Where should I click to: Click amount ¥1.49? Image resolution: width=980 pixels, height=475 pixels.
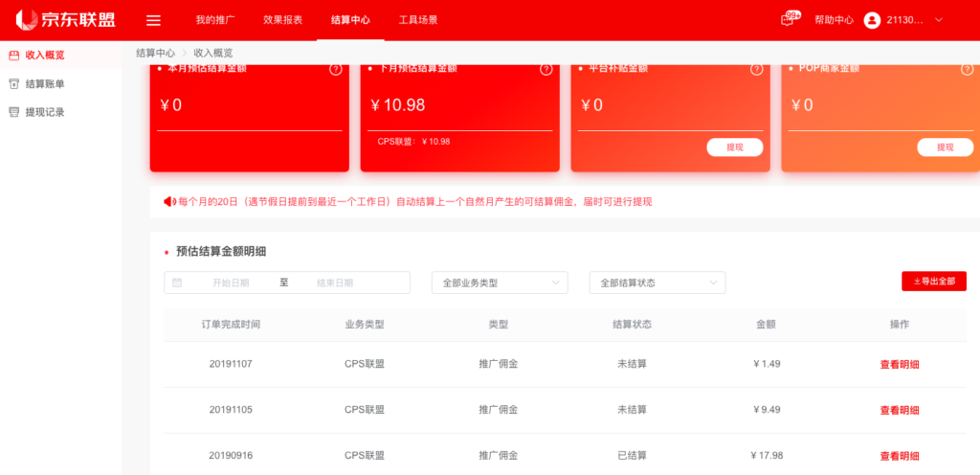tap(767, 364)
